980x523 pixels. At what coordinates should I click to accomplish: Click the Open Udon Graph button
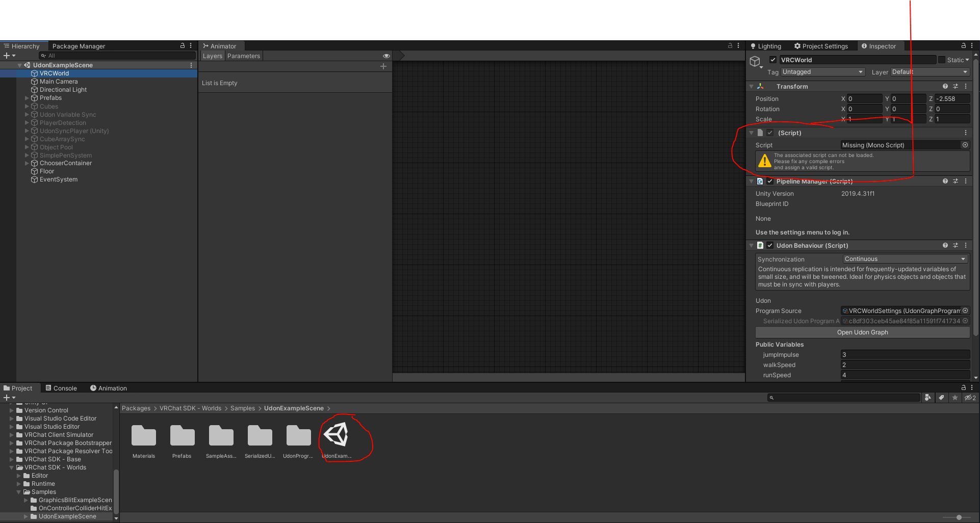click(x=862, y=332)
